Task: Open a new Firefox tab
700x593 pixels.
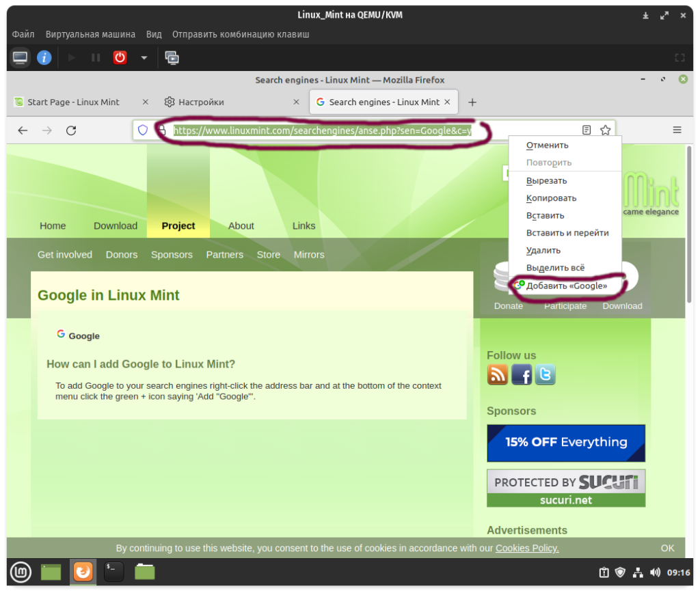Action: (472, 102)
